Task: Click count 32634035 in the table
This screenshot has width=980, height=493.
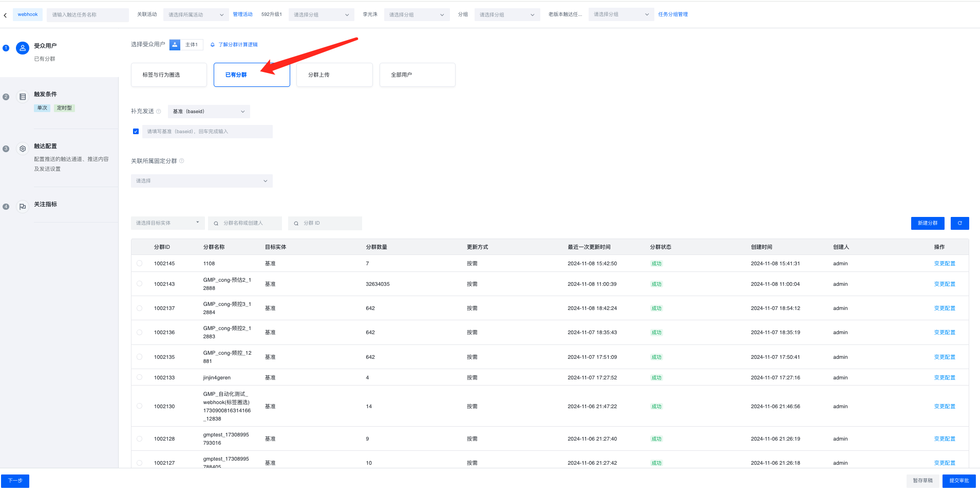Action: (x=378, y=284)
